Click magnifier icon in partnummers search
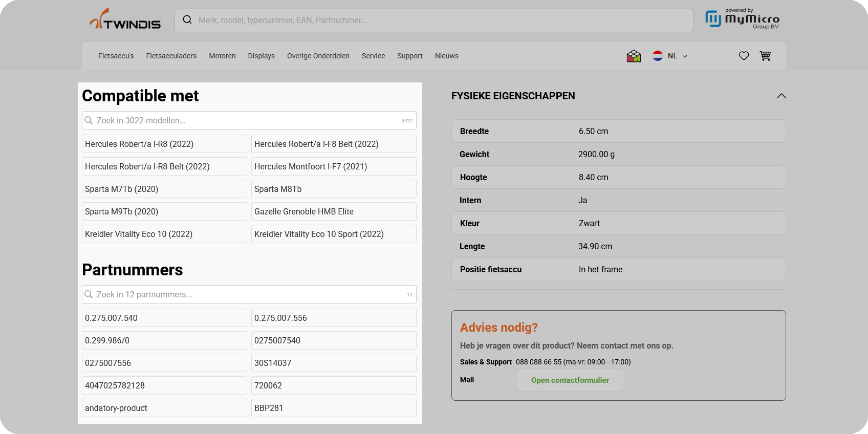Image resolution: width=868 pixels, height=434 pixels. pyautogui.click(x=89, y=294)
